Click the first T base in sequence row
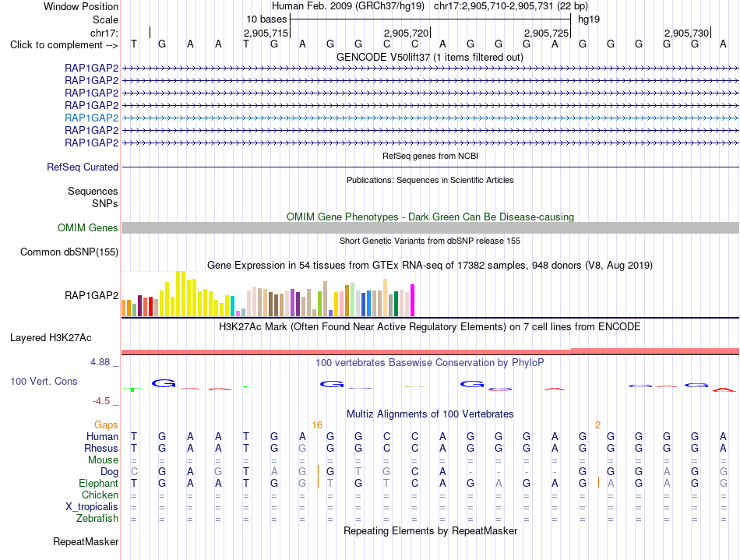740x560 pixels. coord(134,44)
